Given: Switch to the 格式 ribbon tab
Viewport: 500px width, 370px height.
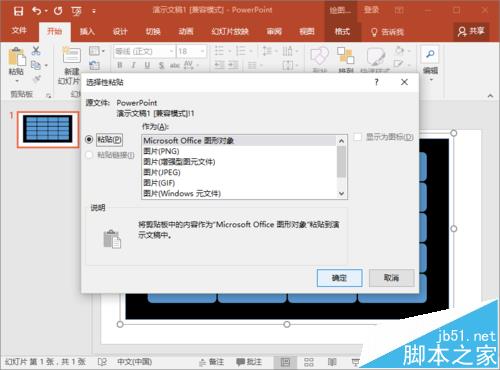Looking at the screenshot, I should click(x=342, y=32).
